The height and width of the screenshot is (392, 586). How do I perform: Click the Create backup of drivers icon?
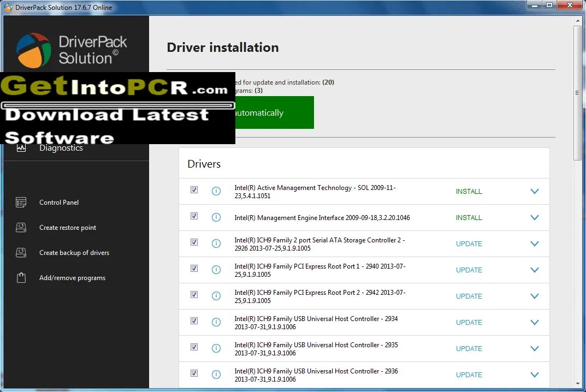tap(21, 253)
